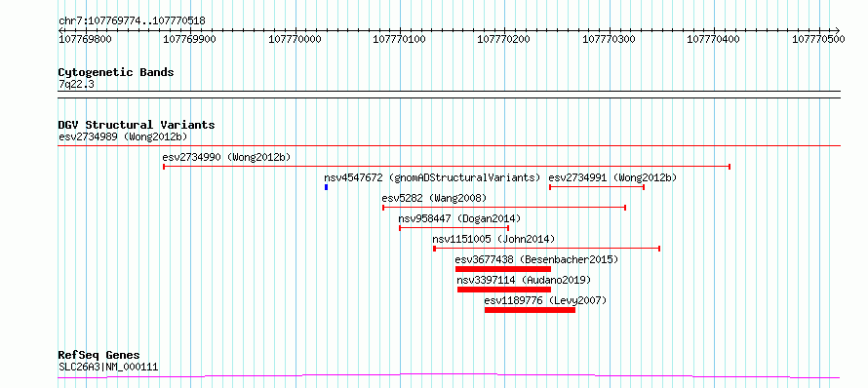Select the thick red esv1189776 bar

[530, 310]
